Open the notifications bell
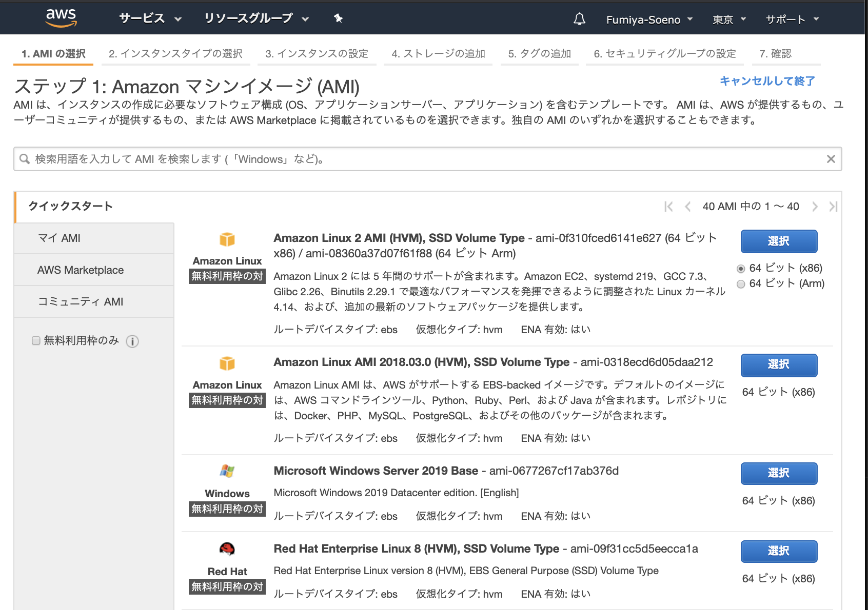The height and width of the screenshot is (610, 868). pyautogui.click(x=579, y=18)
